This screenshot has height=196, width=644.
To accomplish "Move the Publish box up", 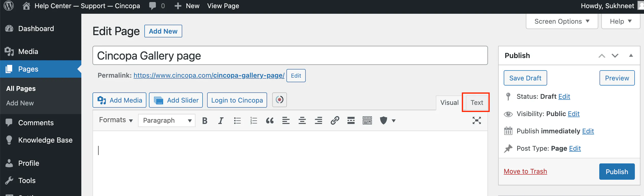I will pyautogui.click(x=602, y=56).
